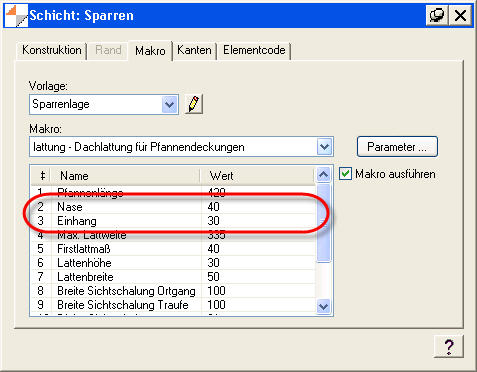The height and width of the screenshot is (372, 477).
Task: Select the Makro tab
Action: pos(150,50)
